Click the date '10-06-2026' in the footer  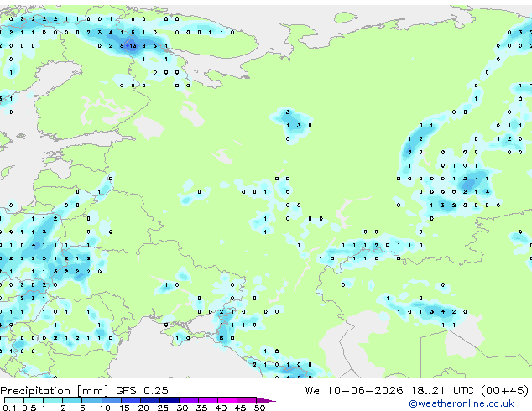tap(365, 390)
